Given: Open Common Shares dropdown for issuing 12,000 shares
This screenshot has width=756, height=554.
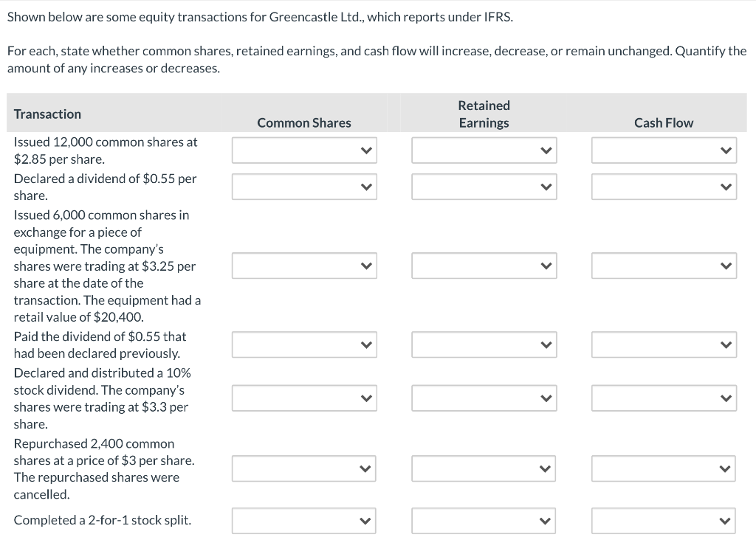Looking at the screenshot, I should 304,150.
